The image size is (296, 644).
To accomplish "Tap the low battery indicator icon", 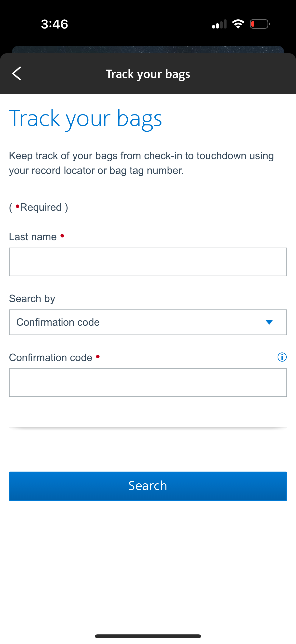I will [x=260, y=24].
